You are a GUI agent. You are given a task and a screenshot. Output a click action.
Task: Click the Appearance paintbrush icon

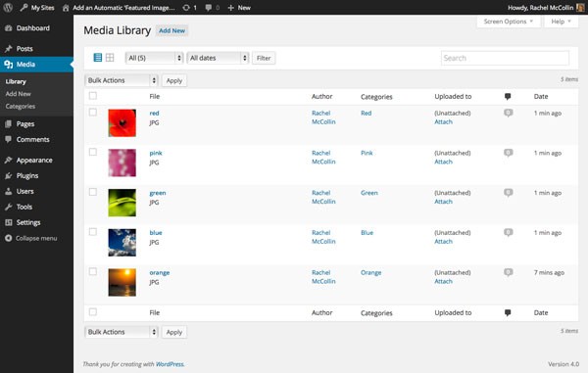click(x=8, y=160)
